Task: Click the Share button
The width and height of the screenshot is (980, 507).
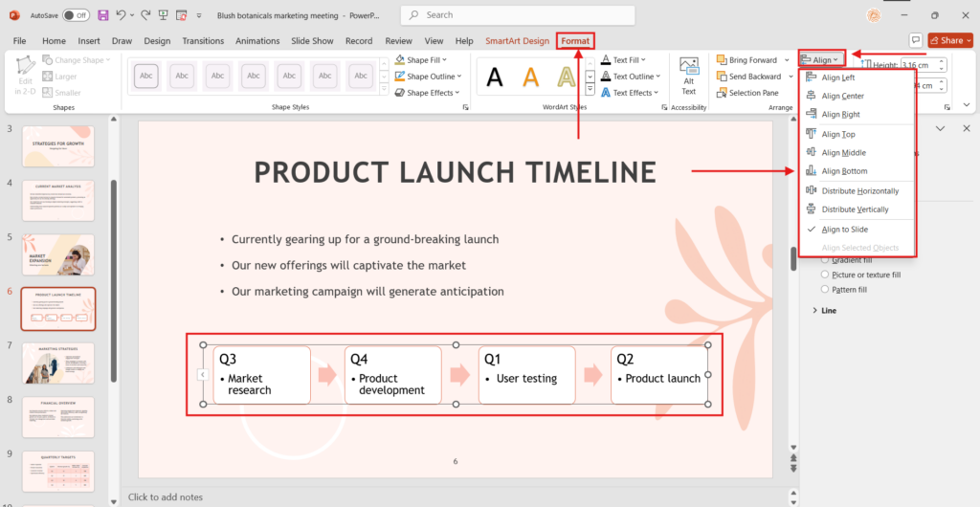Action: coord(947,40)
